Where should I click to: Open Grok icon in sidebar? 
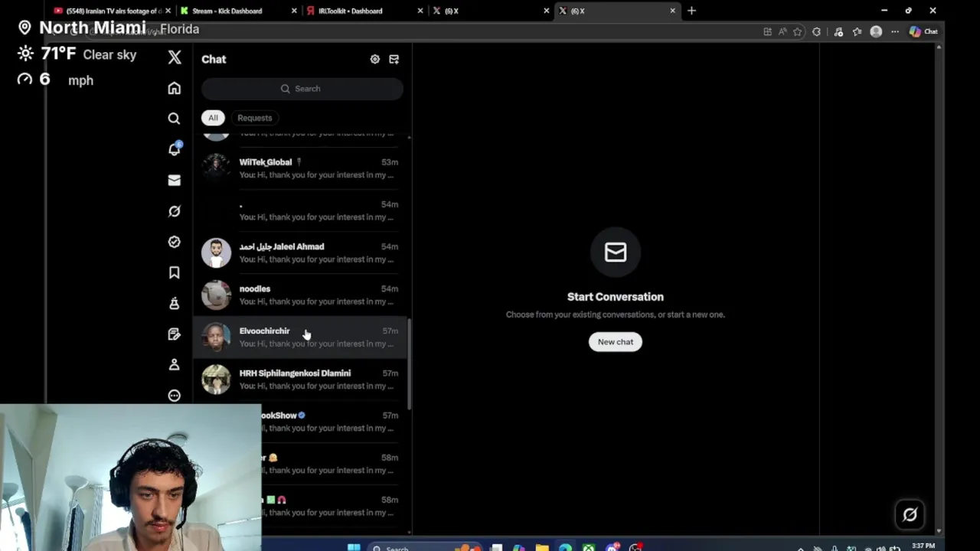click(175, 211)
